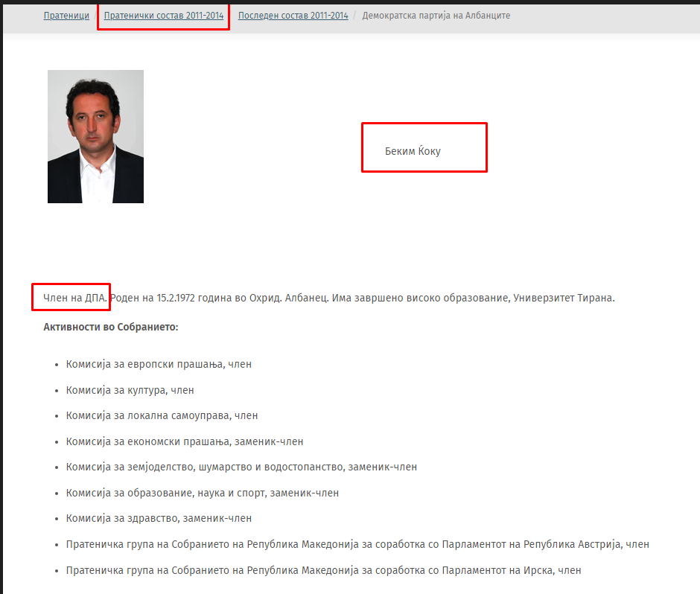Click birth date text 15.2.1972

click(x=176, y=298)
